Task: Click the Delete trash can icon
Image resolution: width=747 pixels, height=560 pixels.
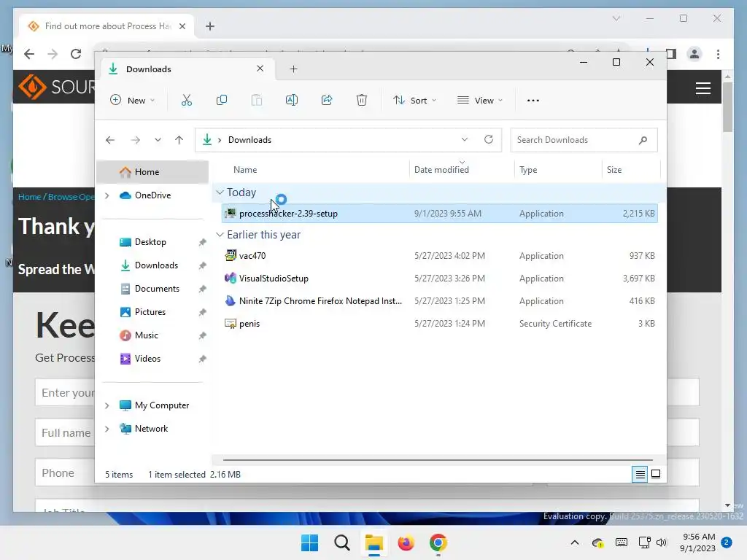Action: click(362, 101)
